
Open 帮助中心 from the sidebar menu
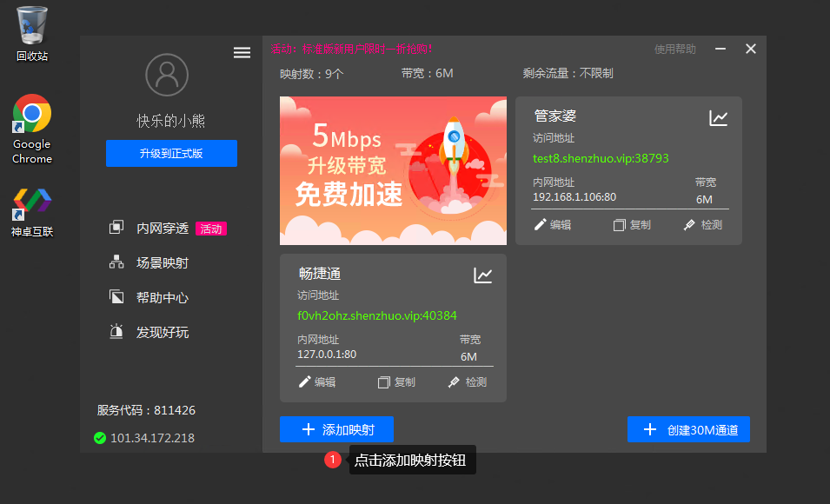[163, 297]
